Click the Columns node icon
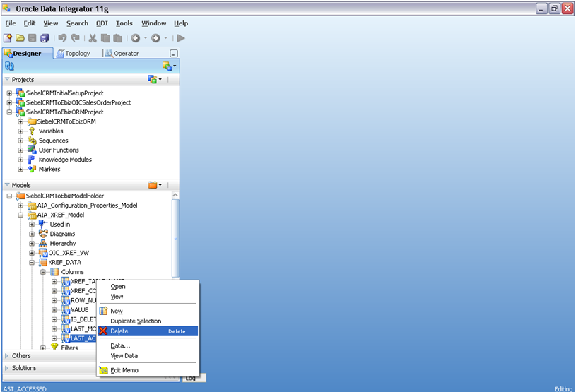Image resolution: width=576 pixels, height=392 pixels. 54,272
